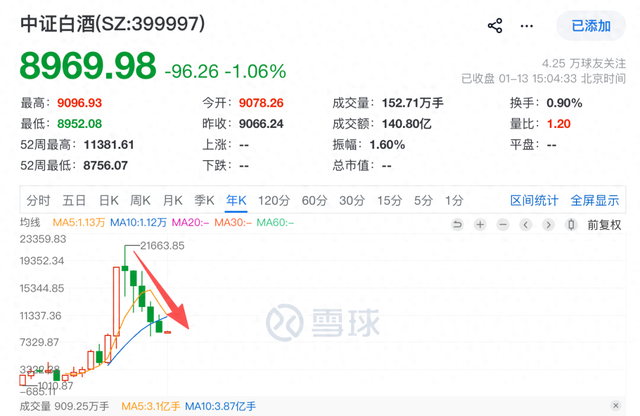Click the candlestick style icon

[x=571, y=225]
